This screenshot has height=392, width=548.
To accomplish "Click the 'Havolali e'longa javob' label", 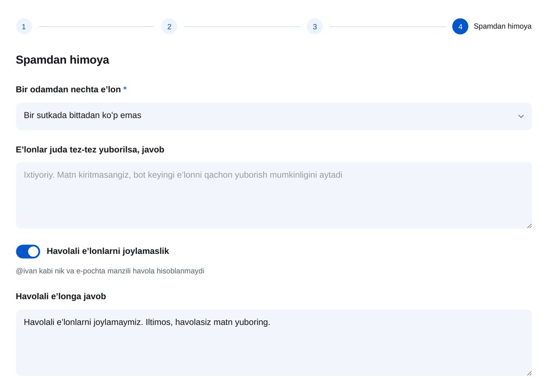I will pyautogui.click(x=61, y=297).
